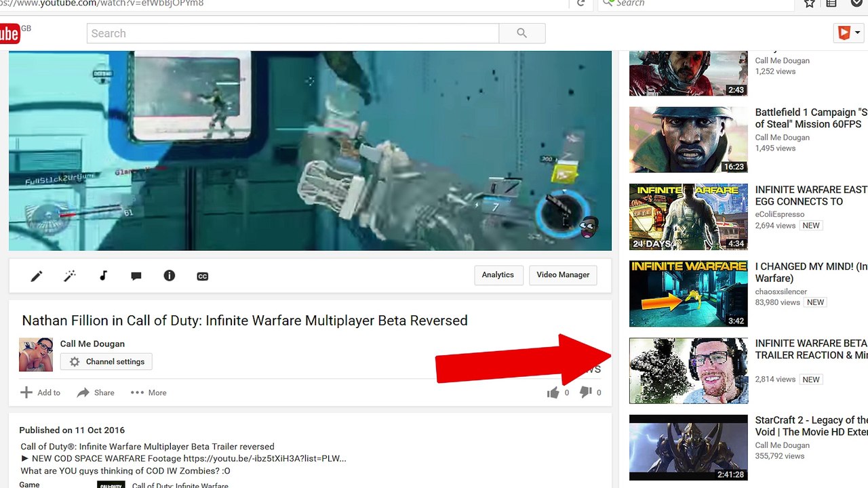Click the thumbs up like icon
Viewport: 868px width, 488px height.
point(553,392)
